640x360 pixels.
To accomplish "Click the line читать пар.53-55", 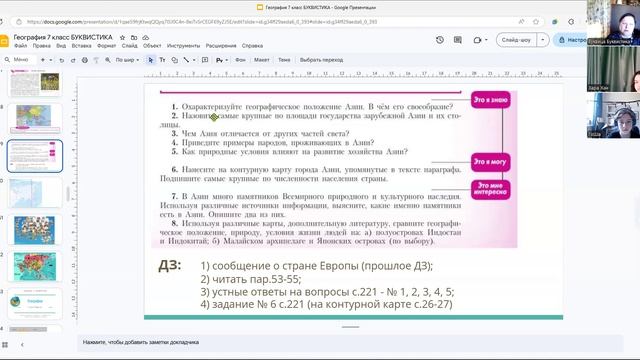I will tap(251, 279).
